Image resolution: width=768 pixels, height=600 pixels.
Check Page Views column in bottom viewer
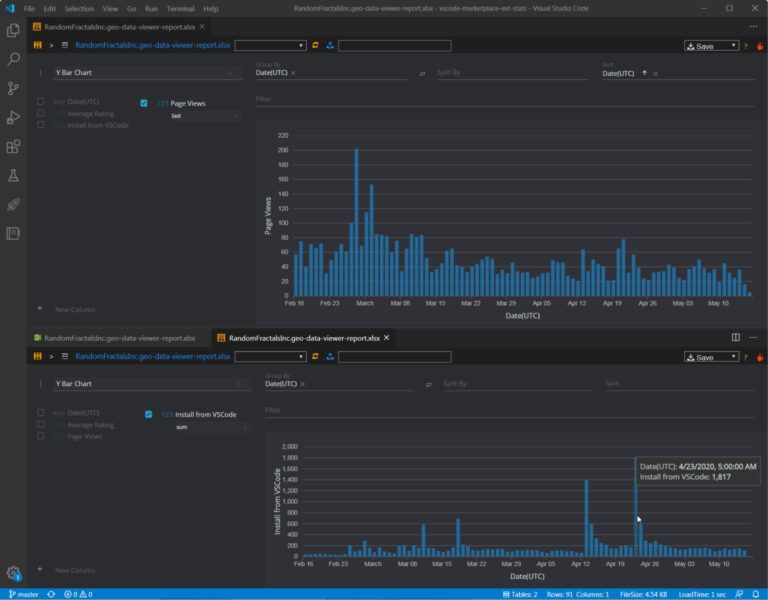(x=41, y=436)
